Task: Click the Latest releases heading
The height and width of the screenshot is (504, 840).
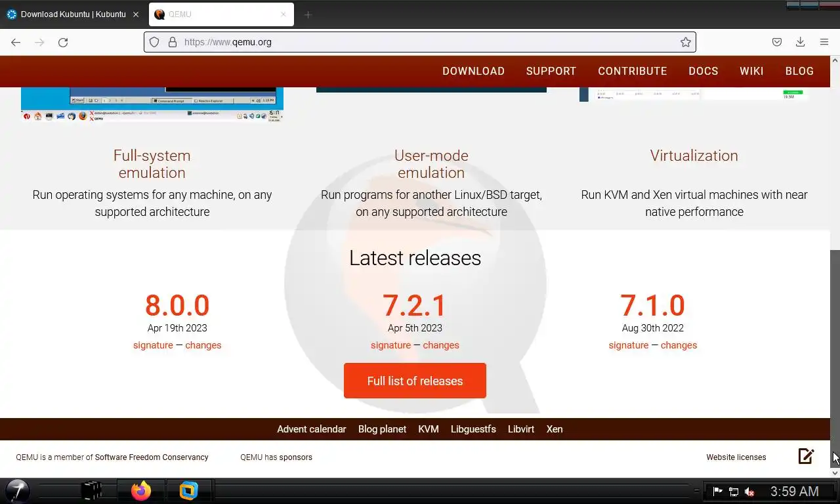Action: (415, 258)
